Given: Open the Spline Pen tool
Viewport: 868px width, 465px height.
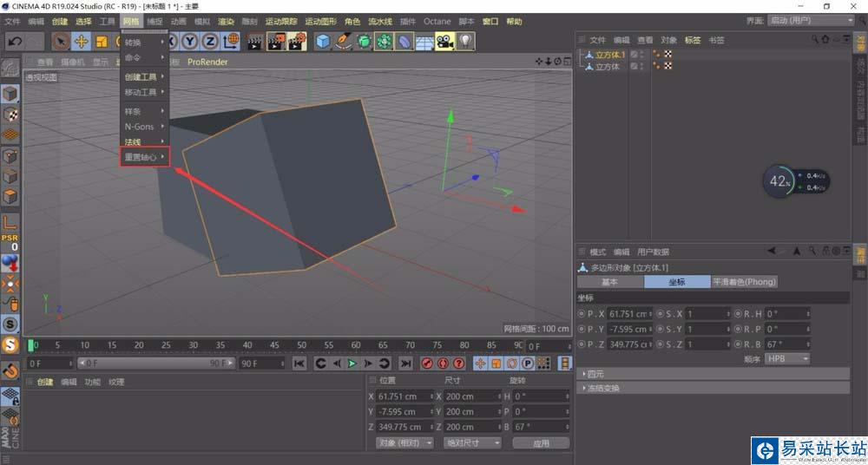Looking at the screenshot, I should [343, 41].
